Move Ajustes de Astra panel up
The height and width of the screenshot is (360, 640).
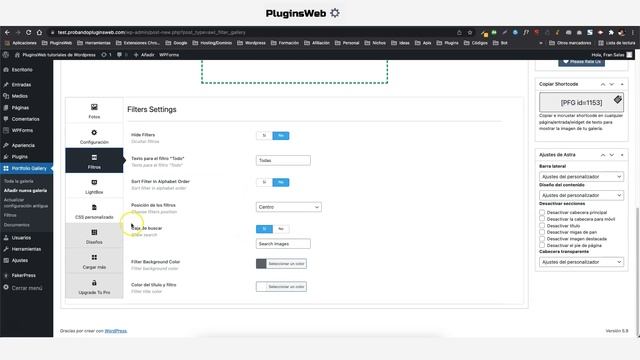603,155
